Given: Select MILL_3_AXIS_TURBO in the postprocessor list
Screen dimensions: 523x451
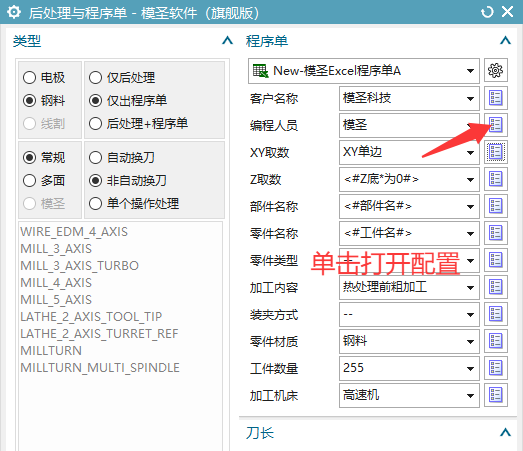Looking at the screenshot, I should click(x=79, y=266).
